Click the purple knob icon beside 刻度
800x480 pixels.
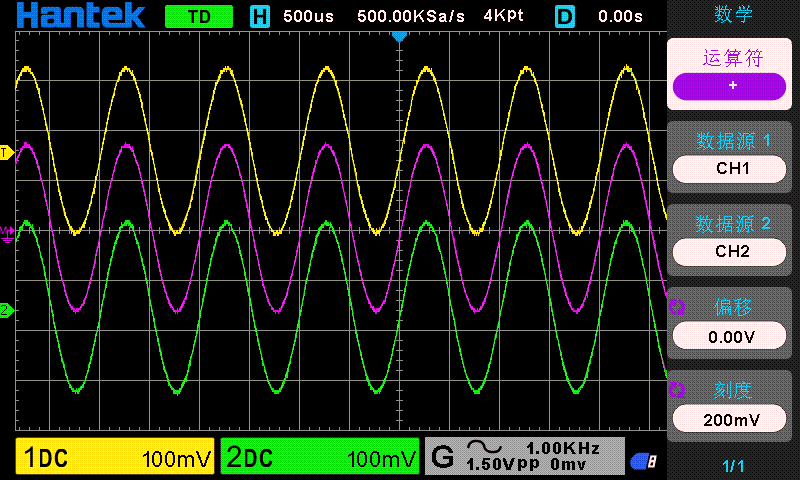click(676, 389)
